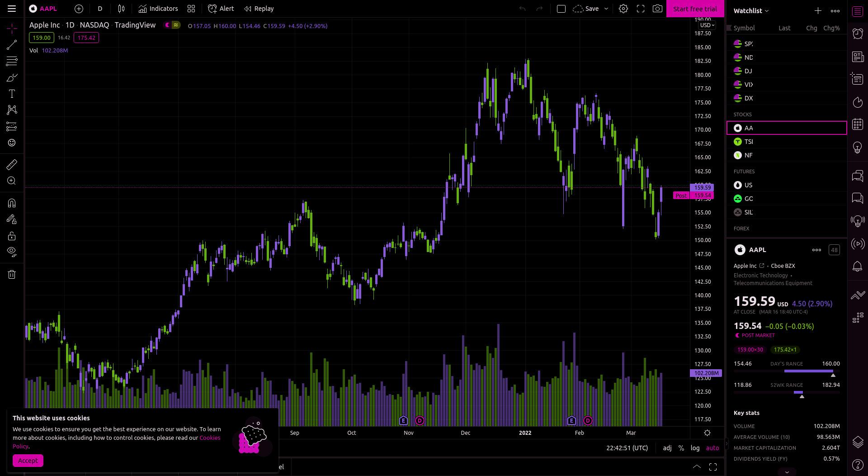This screenshot has height=476, width=868.
Task: Enter fullscreen mode
Action: click(640, 9)
